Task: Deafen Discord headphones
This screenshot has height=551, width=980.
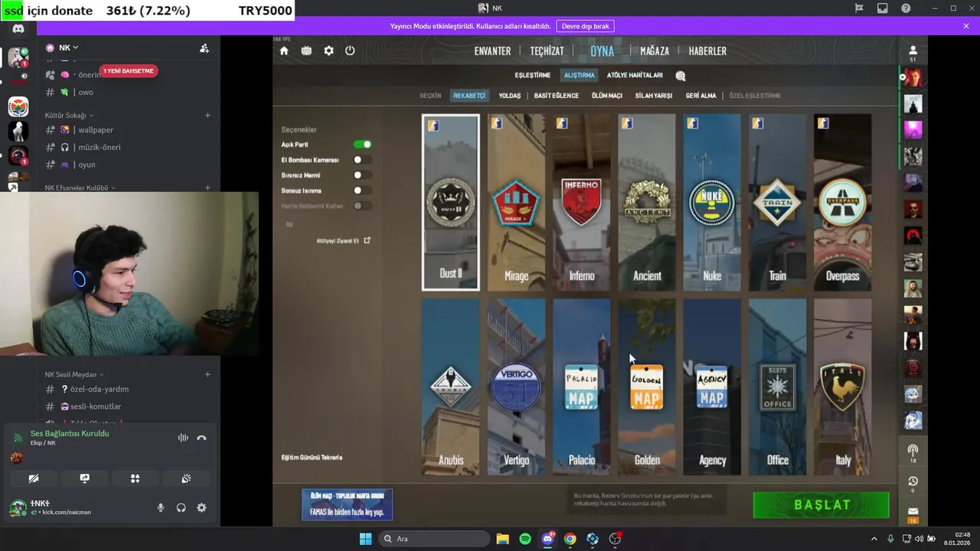Action: point(181,507)
